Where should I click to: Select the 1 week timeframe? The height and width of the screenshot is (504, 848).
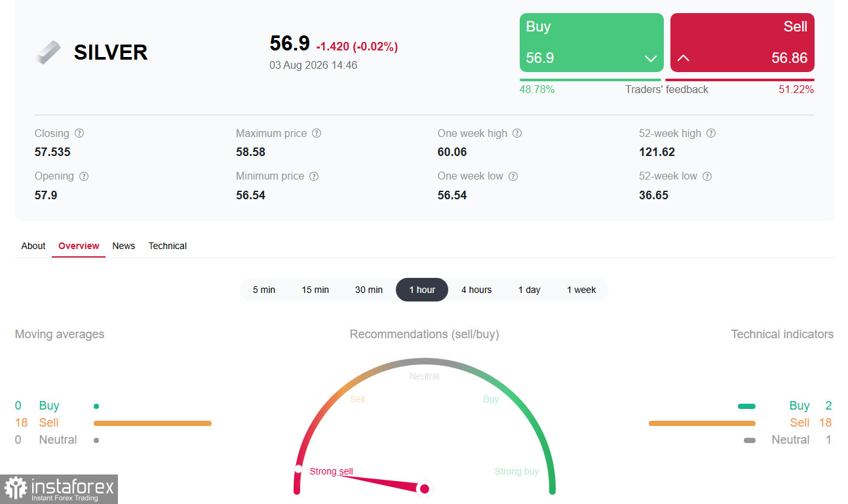point(582,290)
